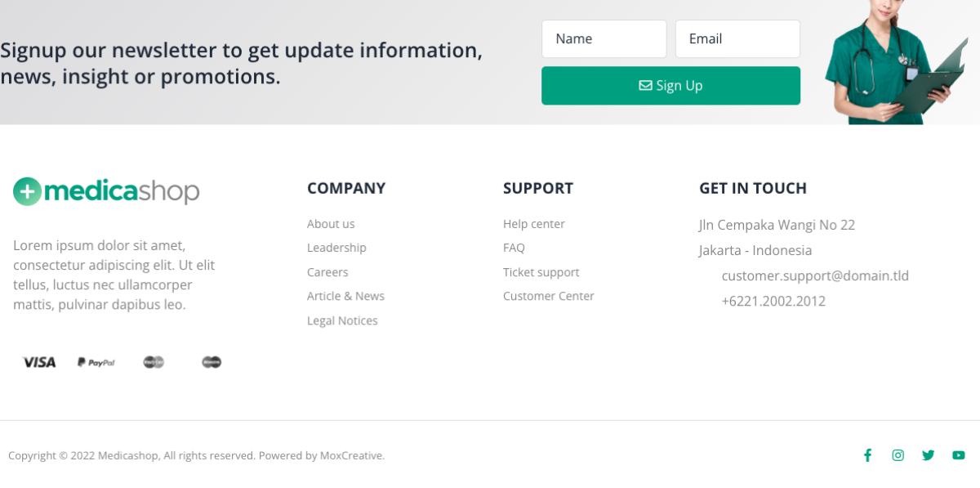Open the Help center link
Screen dimensions: 980x488
[x=534, y=224]
